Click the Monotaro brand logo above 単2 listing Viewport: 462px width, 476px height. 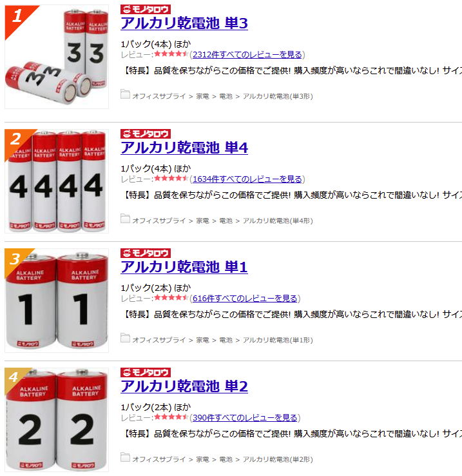coord(146,373)
